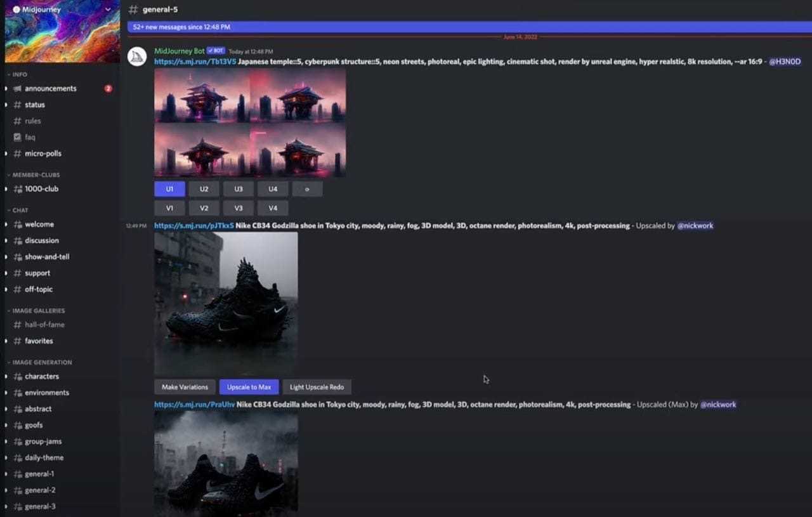
Task: Click the V3 variation button
Action: click(238, 208)
